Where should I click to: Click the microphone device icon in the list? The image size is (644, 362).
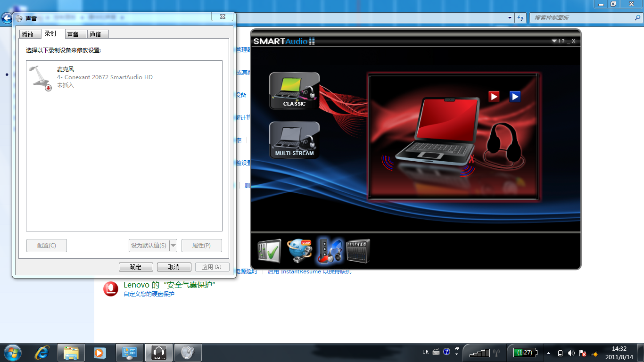(x=41, y=78)
